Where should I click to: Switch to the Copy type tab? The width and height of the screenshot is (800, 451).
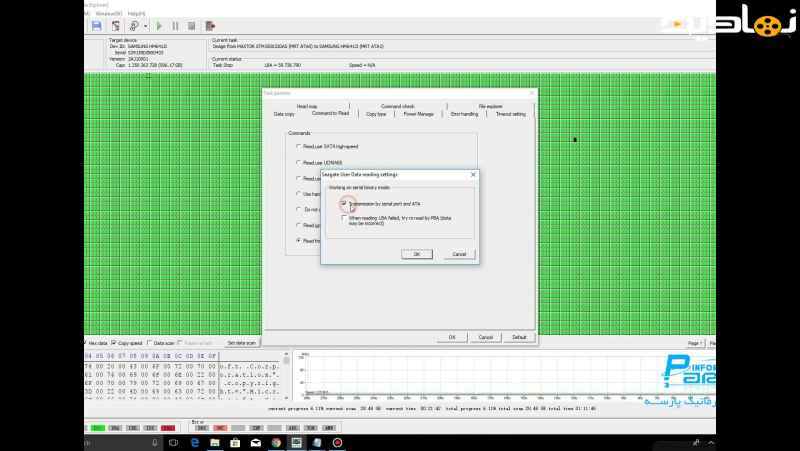[x=376, y=114]
